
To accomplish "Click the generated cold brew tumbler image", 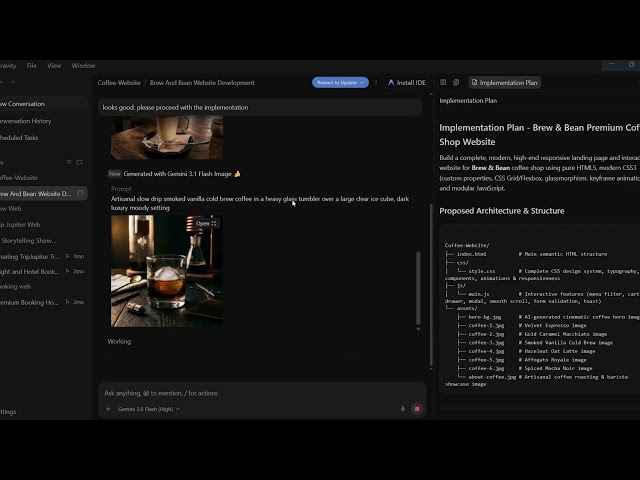I will [x=167, y=271].
